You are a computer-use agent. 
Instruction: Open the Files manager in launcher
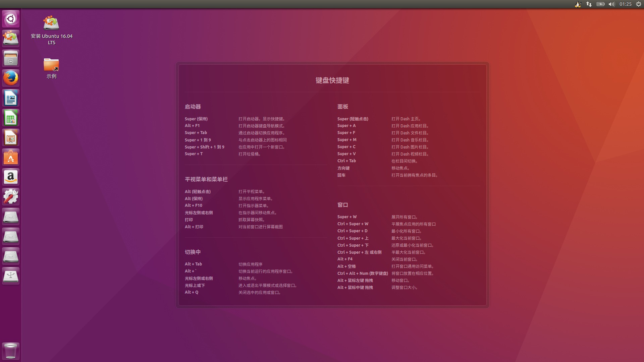coord(11,58)
